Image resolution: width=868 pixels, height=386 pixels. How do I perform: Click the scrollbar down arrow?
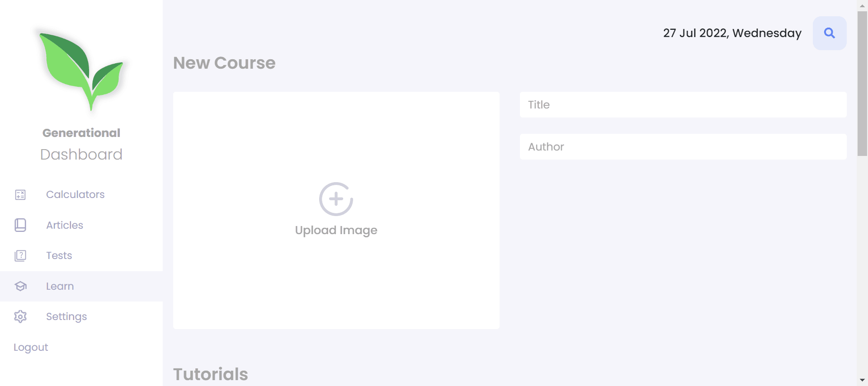[x=862, y=381]
